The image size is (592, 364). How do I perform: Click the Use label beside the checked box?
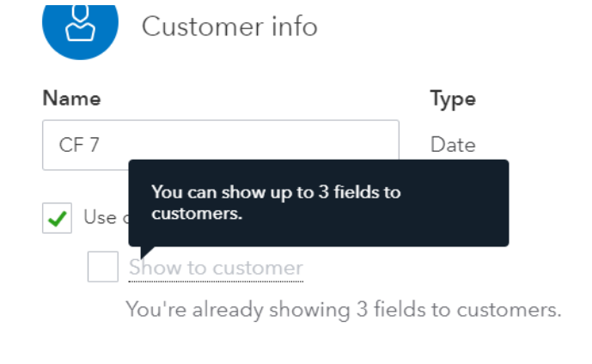pos(99,217)
